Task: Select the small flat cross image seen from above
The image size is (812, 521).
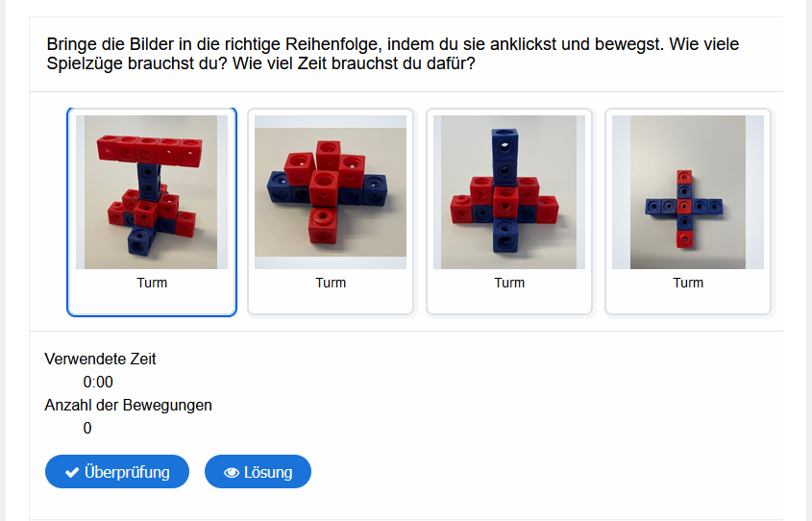Action: 688,192
